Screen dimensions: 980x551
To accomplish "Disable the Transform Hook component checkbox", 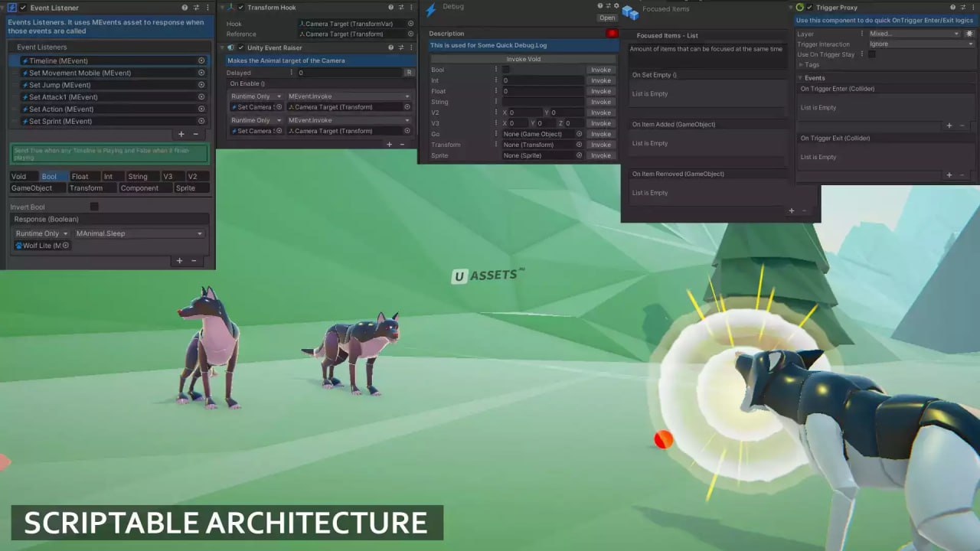I will (240, 8).
